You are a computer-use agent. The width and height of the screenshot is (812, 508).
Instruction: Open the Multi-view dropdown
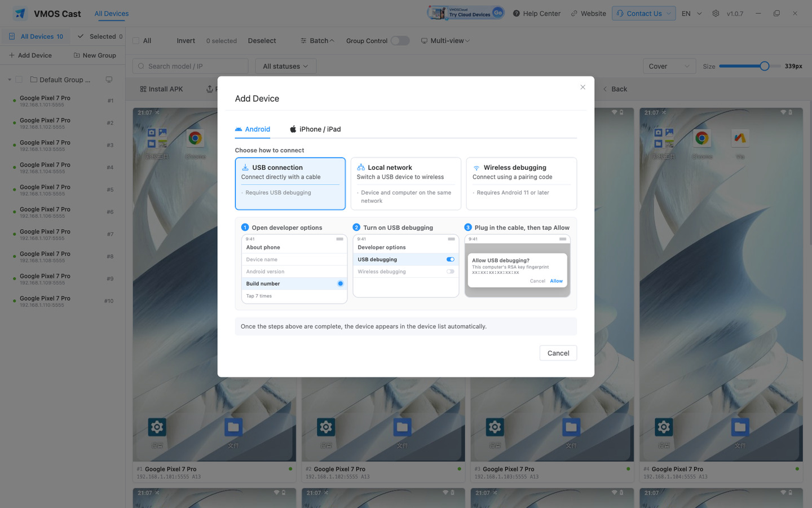coord(445,41)
